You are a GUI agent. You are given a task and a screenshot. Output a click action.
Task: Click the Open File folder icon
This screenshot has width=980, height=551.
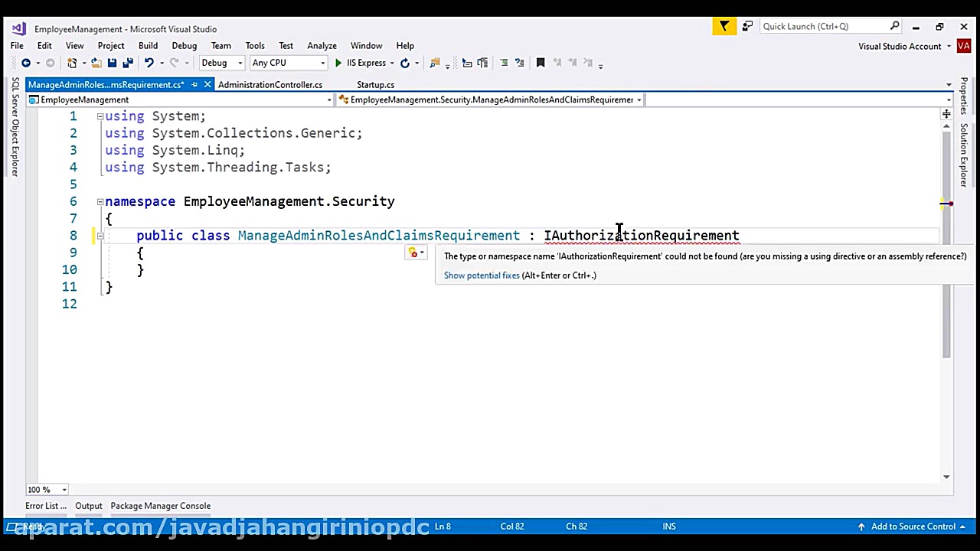[96, 63]
